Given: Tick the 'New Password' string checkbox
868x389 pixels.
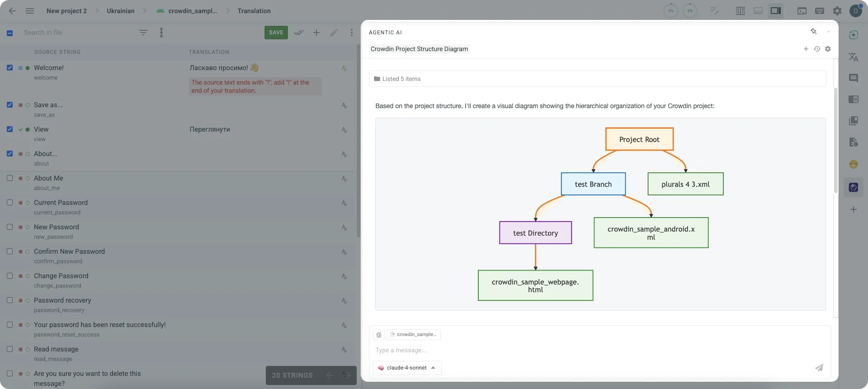Looking at the screenshot, I should pyautogui.click(x=9, y=227).
